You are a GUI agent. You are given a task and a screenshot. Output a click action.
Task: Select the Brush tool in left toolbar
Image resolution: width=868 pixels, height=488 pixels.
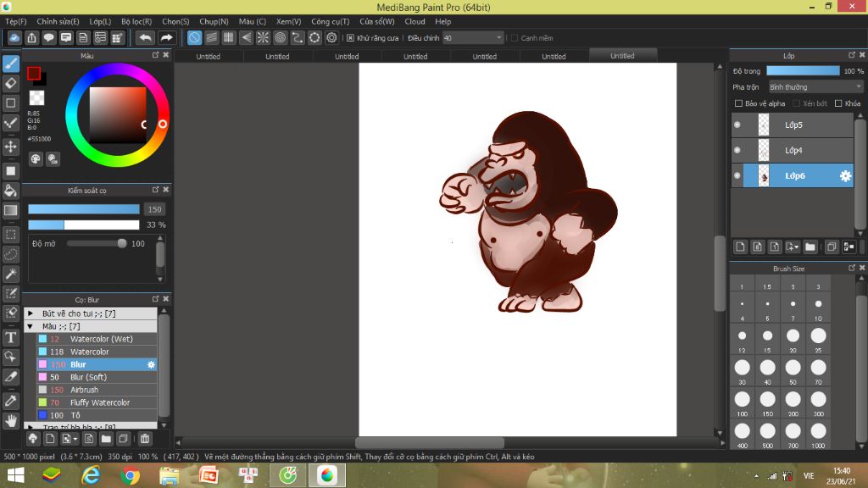pos(11,64)
